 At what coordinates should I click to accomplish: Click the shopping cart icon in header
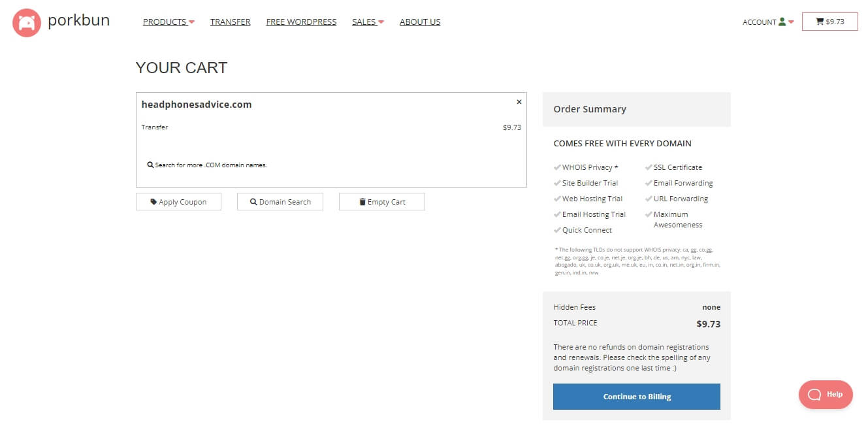tap(820, 22)
